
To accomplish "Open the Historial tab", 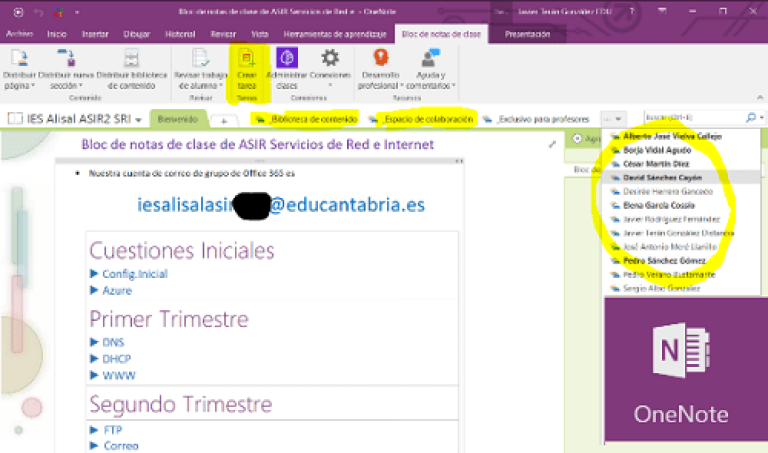I will (x=180, y=34).
